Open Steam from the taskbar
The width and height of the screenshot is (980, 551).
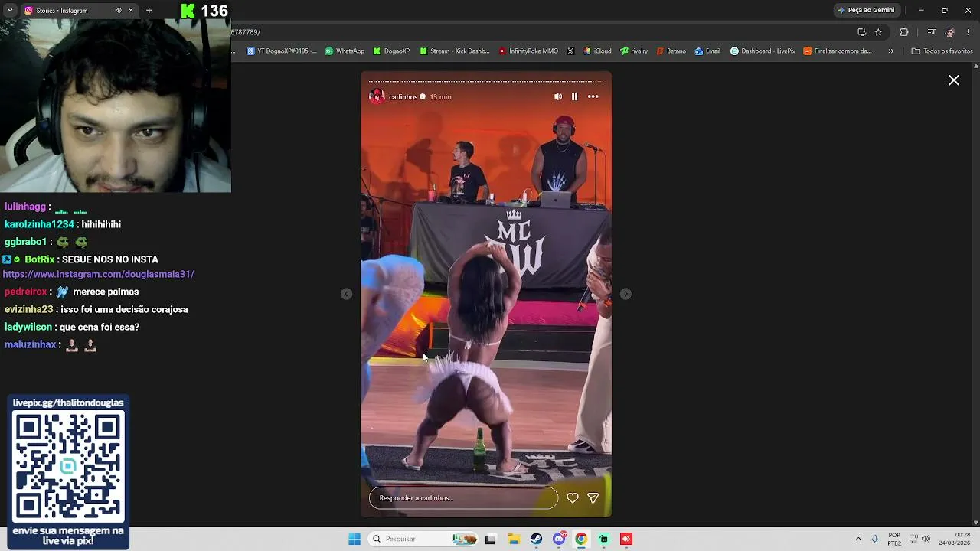[x=536, y=539]
